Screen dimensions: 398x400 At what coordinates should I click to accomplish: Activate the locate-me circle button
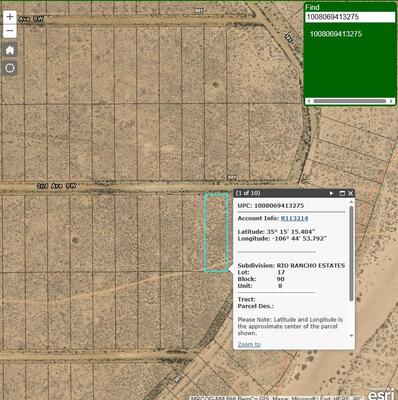pyautogui.click(x=10, y=68)
